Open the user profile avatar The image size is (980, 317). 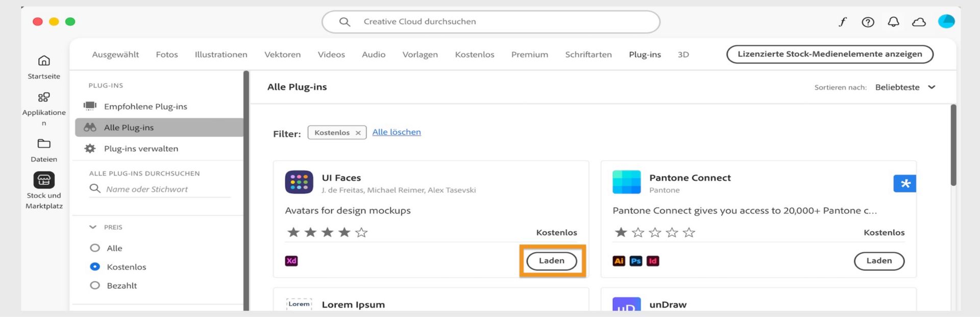[x=946, y=21]
